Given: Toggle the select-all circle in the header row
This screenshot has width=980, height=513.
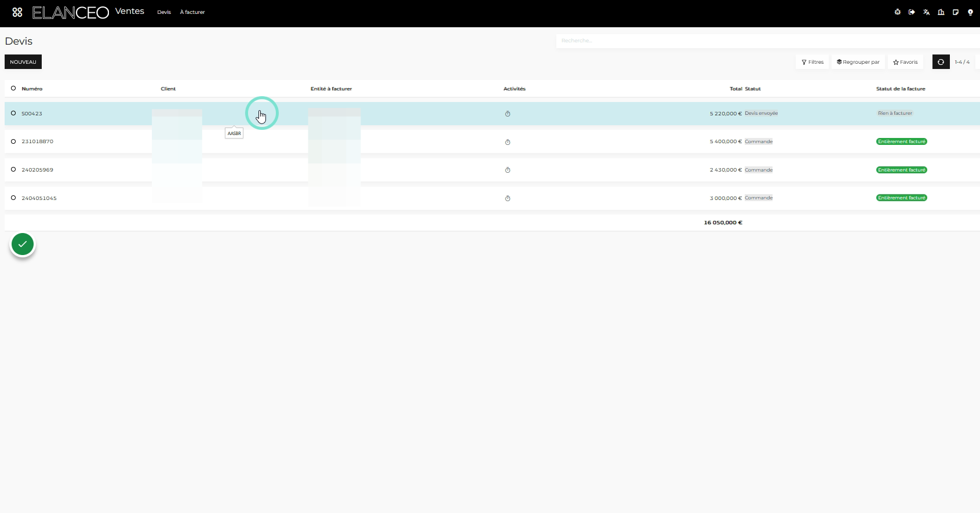Looking at the screenshot, I should [x=13, y=88].
